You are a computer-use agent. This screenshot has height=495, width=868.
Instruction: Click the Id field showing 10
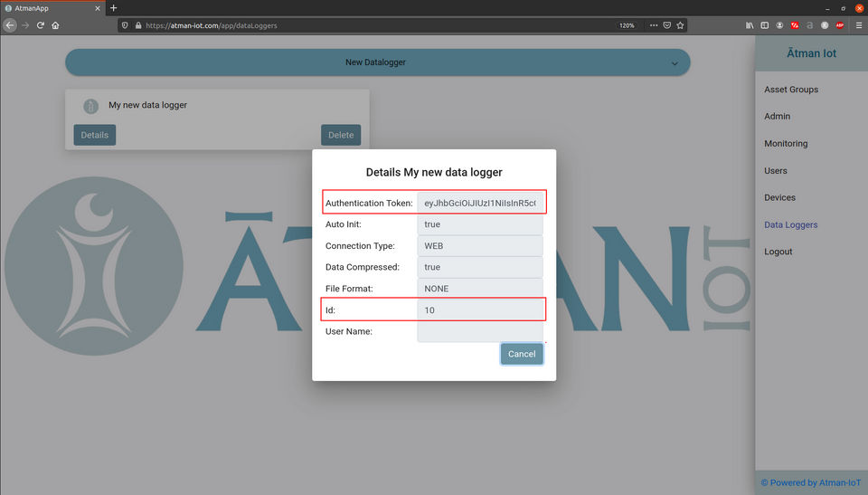pyautogui.click(x=480, y=309)
